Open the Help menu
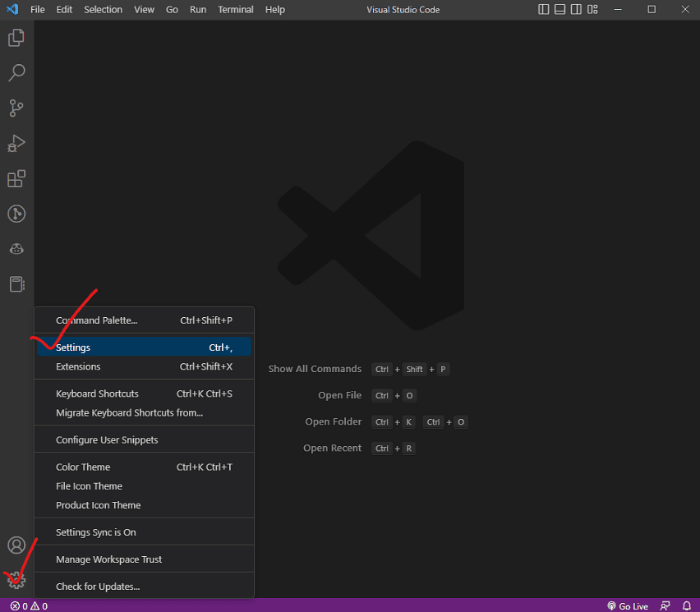This screenshot has width=700, height=612. (x=275, y=9)
